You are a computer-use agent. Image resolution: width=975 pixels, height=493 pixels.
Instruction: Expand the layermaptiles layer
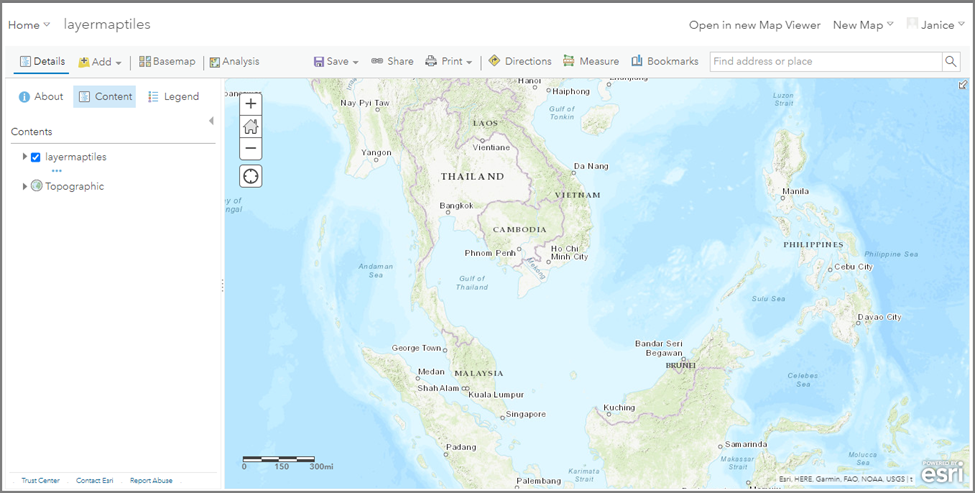tap(25, 157)
